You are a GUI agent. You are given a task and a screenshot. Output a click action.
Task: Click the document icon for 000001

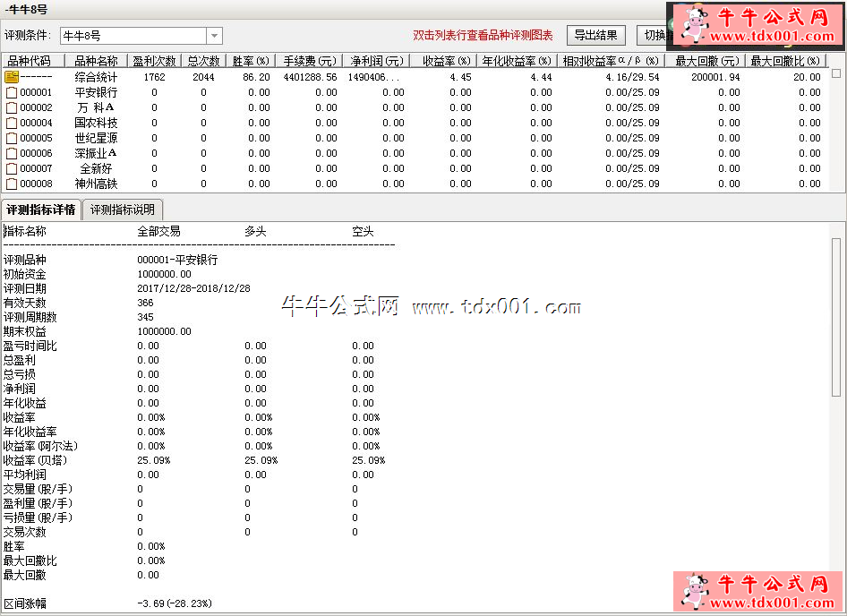[x=12, y=92]
